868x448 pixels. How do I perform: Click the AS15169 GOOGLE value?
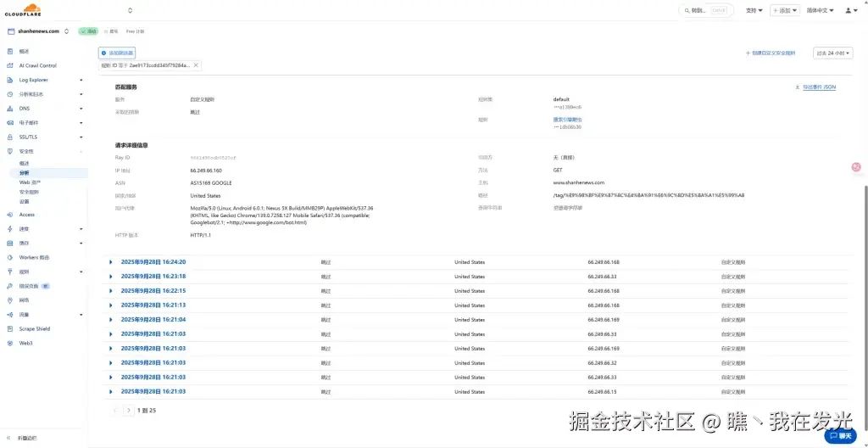pyautogui.click(x=211, y=183)
